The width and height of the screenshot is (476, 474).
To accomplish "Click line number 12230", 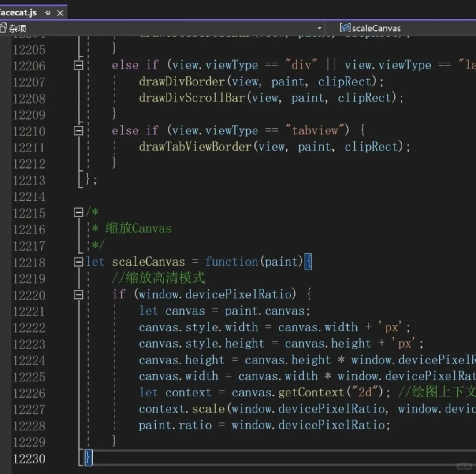I will [x=29, y=459].
